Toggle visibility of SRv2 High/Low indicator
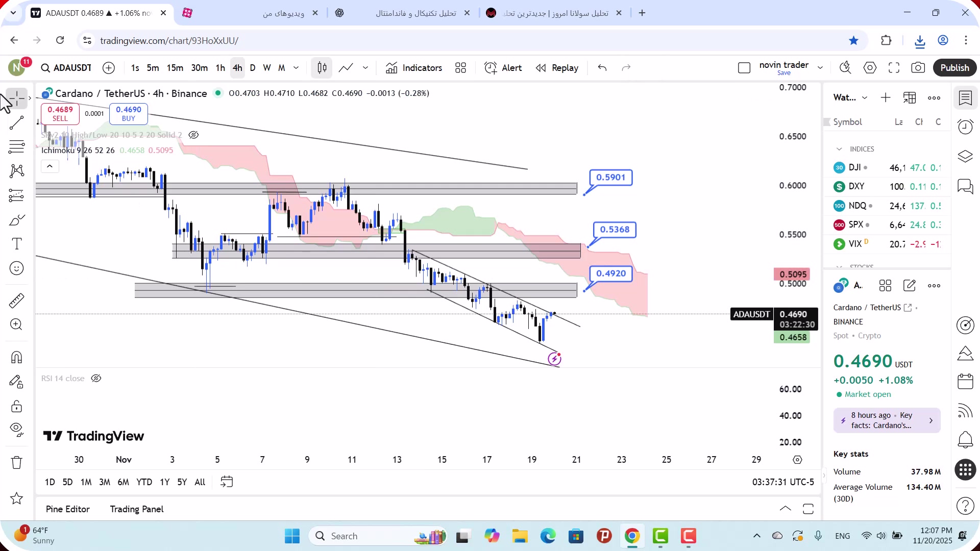 193,135
